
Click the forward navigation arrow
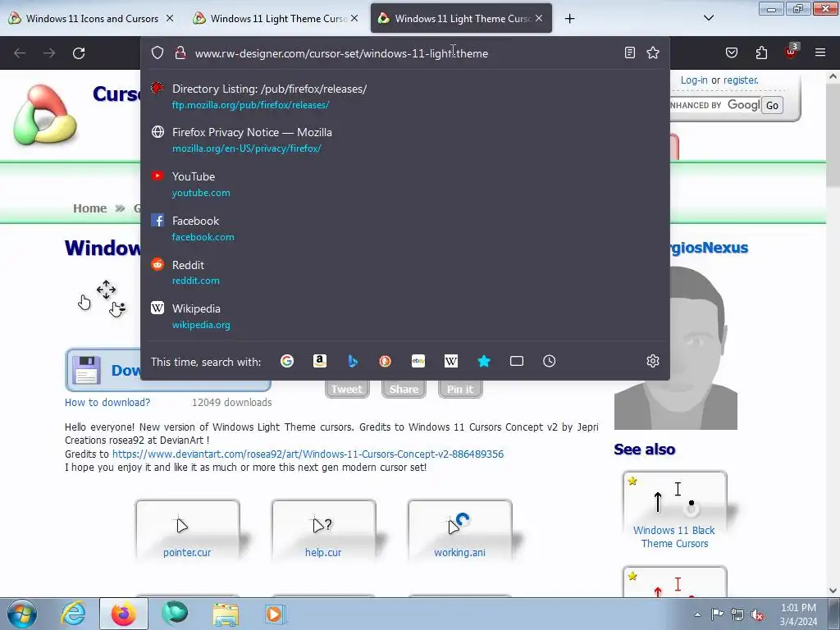pos(49,53)
